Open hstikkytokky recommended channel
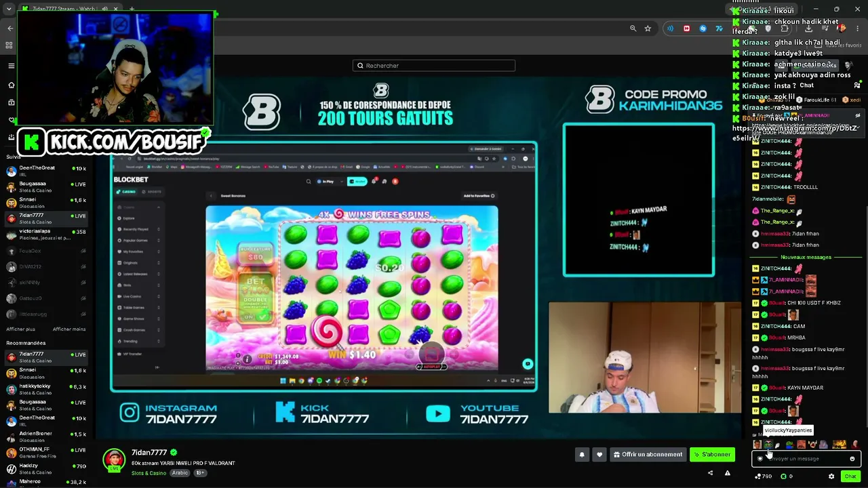Screen dimensions: 868x488 pyautogui.click(x=46, y=389)
